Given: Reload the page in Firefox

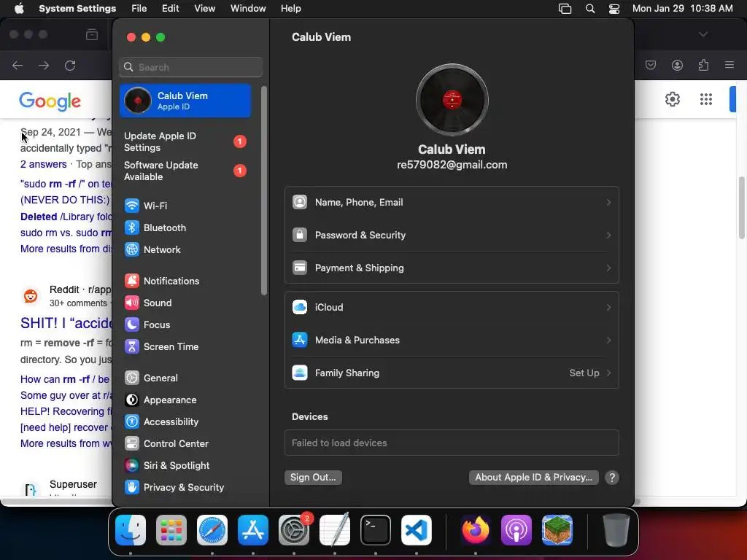Looking at the screenshot, I should point(70,65).
